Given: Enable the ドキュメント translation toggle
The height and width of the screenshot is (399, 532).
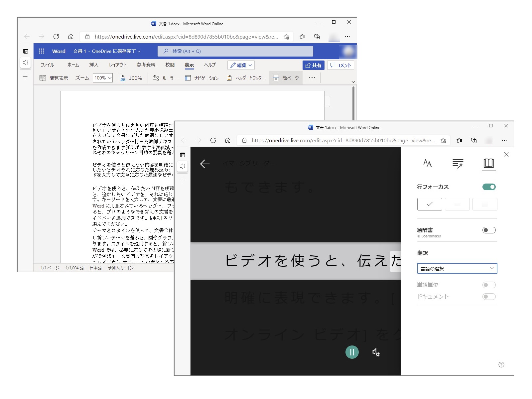Looking at the screenshot, I should pyautogui.click(x=488, y=296).
